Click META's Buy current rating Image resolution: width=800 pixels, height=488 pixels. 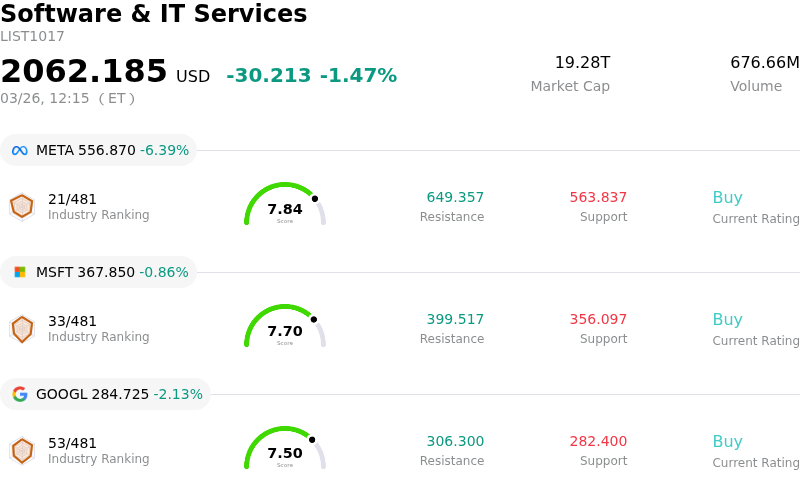pos(727,198)
